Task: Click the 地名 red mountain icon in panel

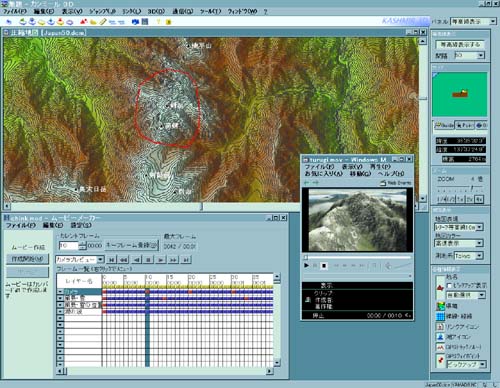Action: point(440,287)
